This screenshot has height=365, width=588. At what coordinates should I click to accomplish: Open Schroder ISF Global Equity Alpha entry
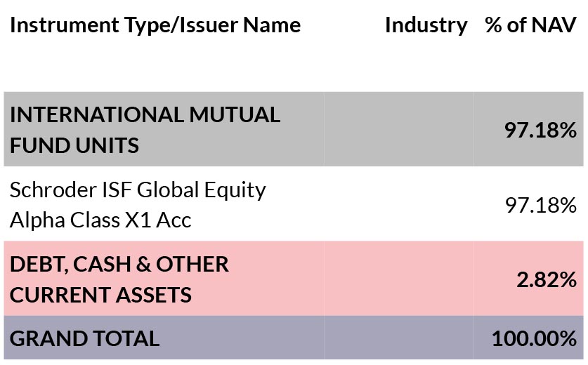(x=138, y=204)
